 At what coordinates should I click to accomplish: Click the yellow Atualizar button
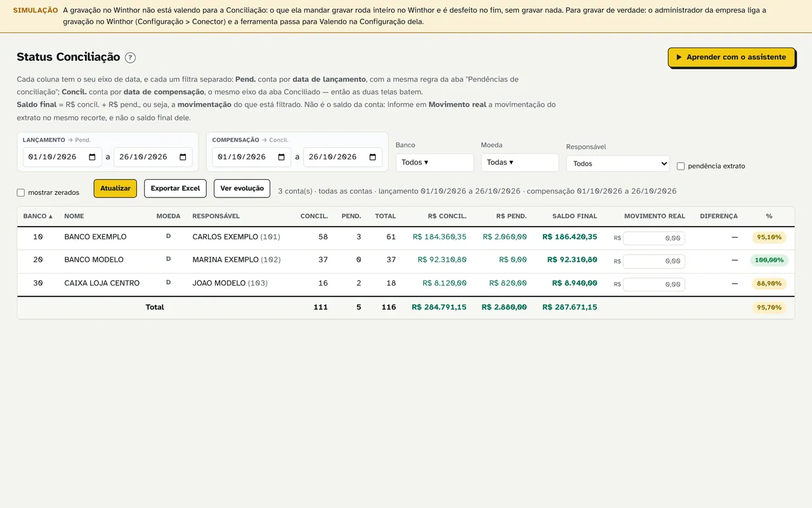(x=115, y=189)
